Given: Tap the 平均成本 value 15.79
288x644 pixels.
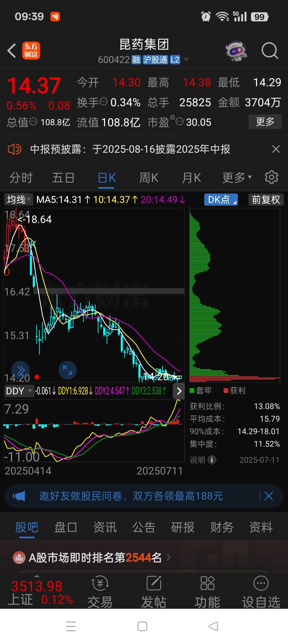Looking at the screenshot, I should point(270,419).
